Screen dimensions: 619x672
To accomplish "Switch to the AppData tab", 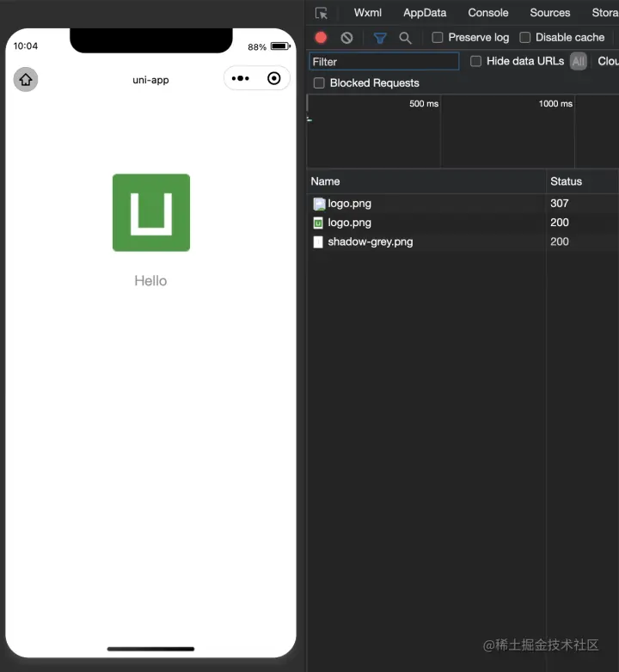I will (x=425, y=13).
